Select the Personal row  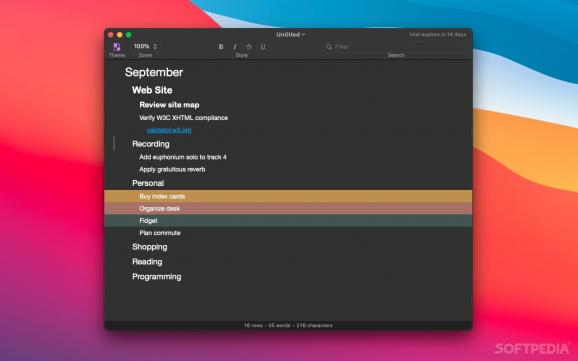148,183
